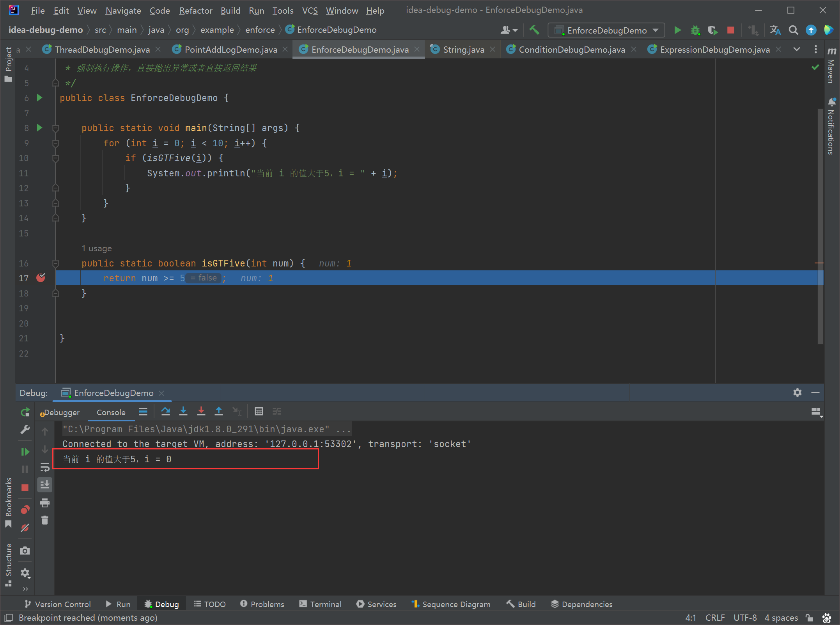Open Evaluate Expression calculator icon

(x=259, y=411)
